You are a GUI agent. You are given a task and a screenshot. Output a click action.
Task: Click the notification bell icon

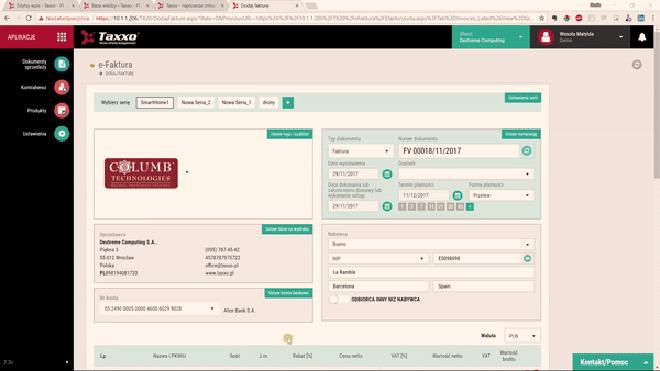coord(642,37)
